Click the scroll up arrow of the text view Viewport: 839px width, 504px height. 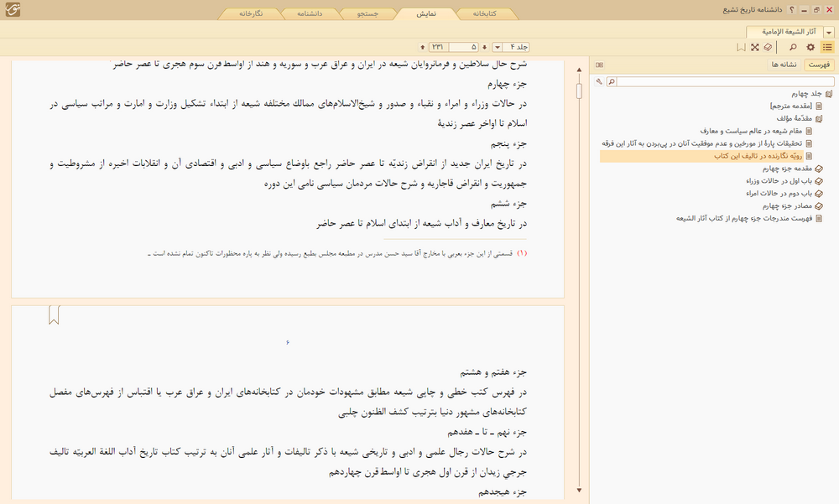click(579, 70)
